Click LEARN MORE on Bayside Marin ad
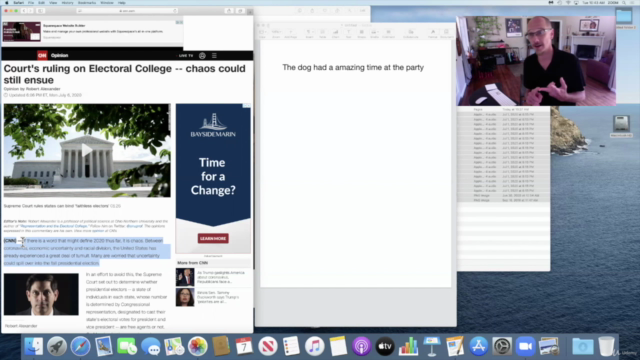The height and width of the screenshot is (360, 640). 213,238
